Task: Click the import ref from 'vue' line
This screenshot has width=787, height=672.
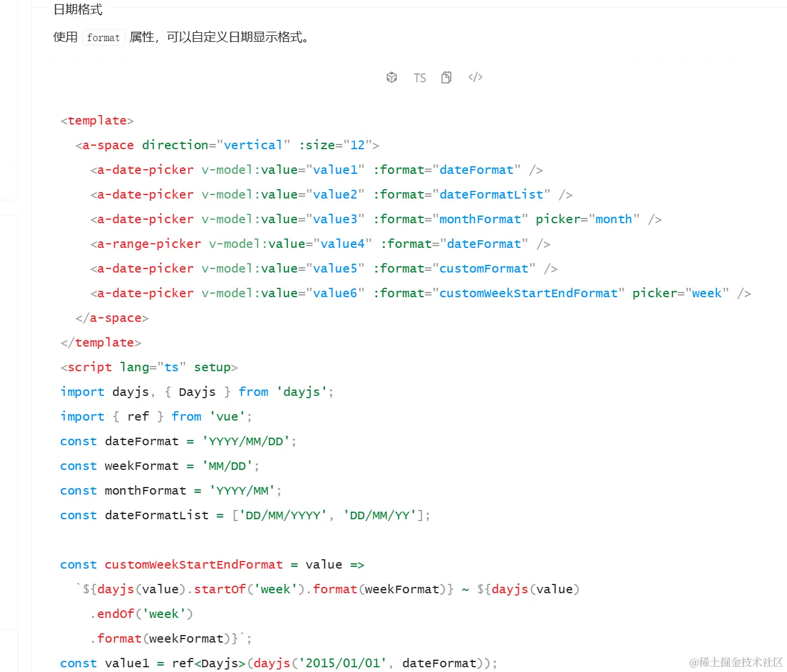Action: click(x=156, y=416)
